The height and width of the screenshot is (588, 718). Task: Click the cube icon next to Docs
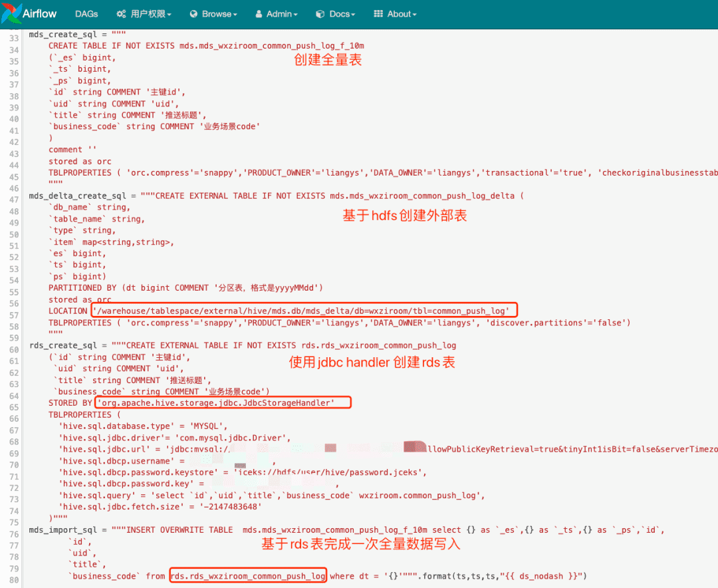320,14
